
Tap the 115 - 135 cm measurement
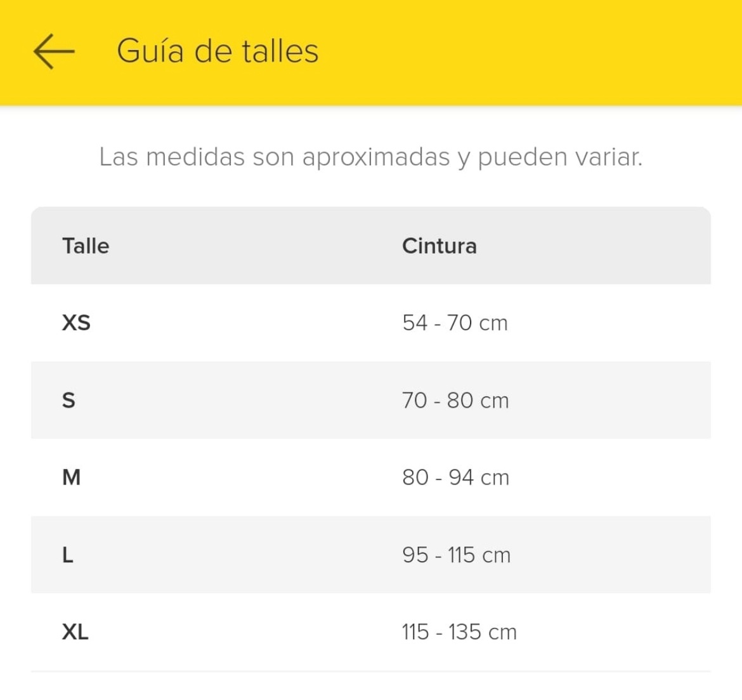[460, 632]
